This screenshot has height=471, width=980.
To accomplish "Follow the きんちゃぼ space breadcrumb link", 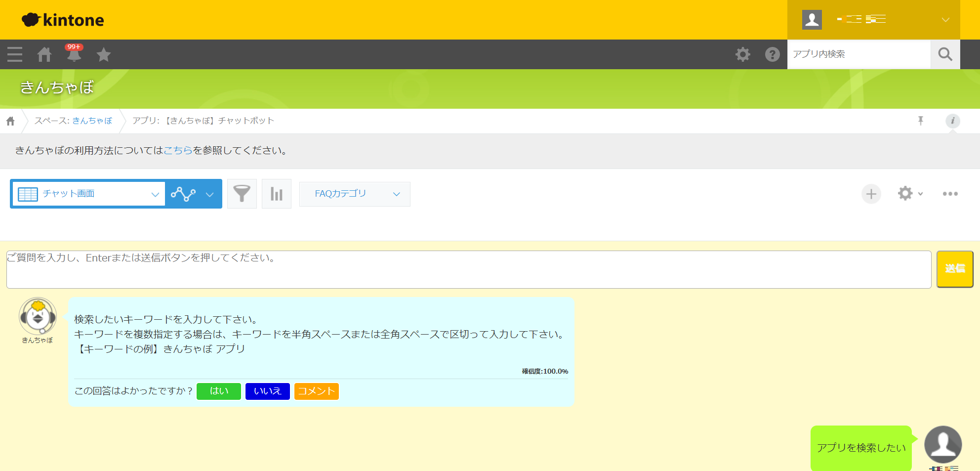I will (92, 121).
